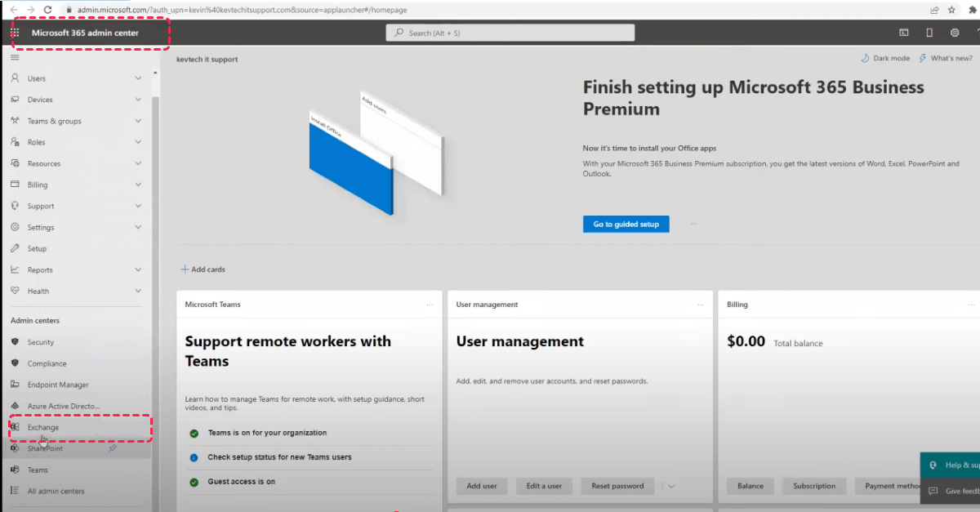The width and height of the screenshot is (980, 512).
Task: Click the mobile app icon in header
Action: pyautogui.click(x=929, y=33)
